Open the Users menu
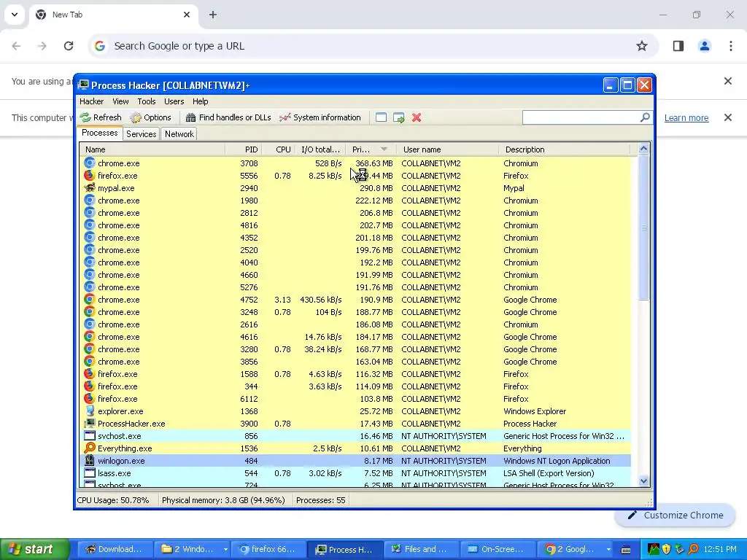This screenshot has width=747, height=560. click(x=174, y=101)
